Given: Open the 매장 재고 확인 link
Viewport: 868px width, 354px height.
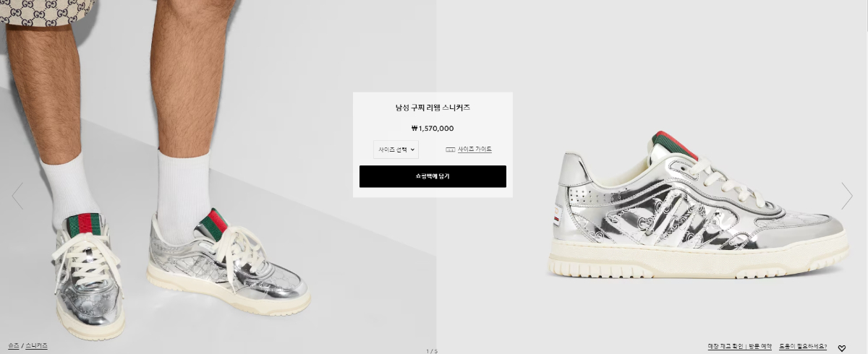Looking at the screenshot, I should coord(725,347).
